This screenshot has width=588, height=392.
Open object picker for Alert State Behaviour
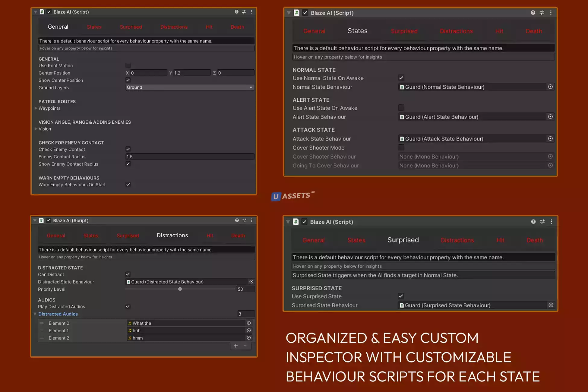click(550, 117)
